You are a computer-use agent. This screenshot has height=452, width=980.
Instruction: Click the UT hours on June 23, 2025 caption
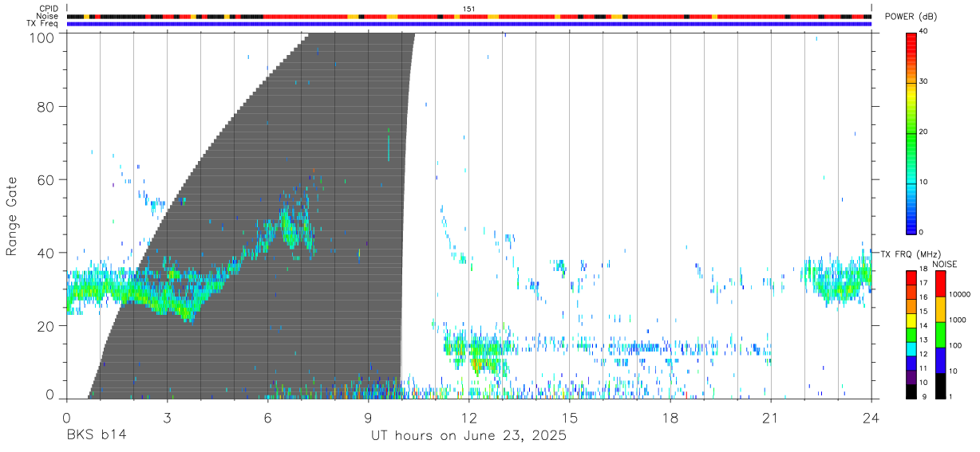click(x=468, y=436)
